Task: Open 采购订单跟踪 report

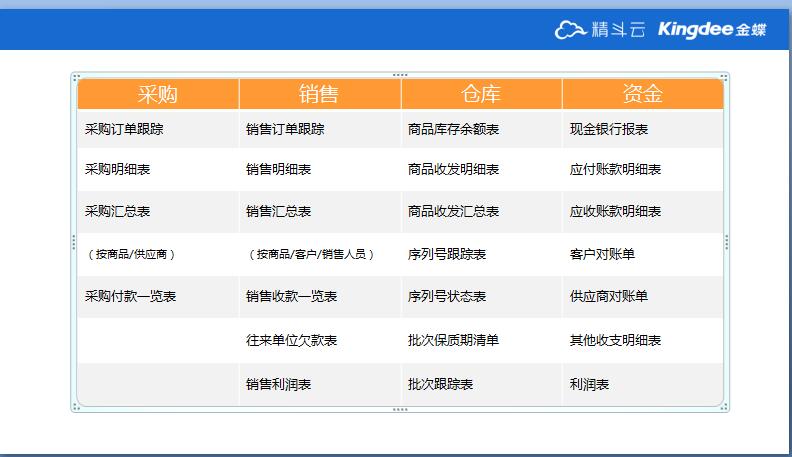Action: tap(124, 129)
